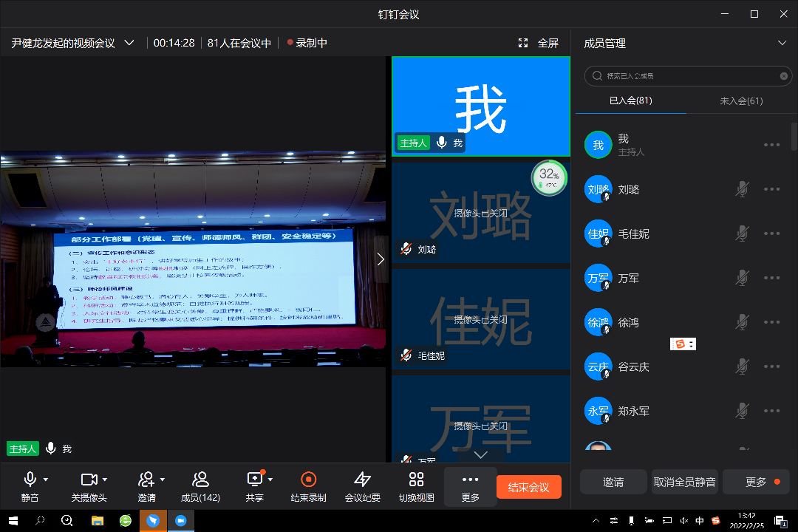Start screen sharing with 共享 icon
The height and width of the screenshot is (532, 798).
click(254, 480)
